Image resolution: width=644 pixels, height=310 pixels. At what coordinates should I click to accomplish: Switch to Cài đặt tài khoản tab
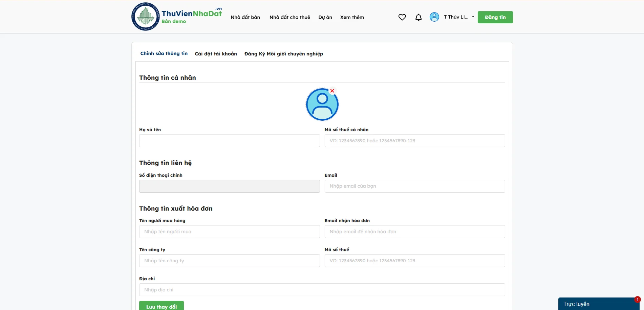216,54
